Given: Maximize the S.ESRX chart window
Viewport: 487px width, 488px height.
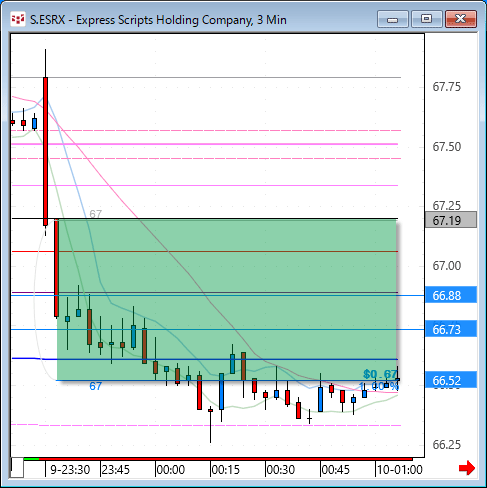Looking at the screenshot, I should (426, 19).
